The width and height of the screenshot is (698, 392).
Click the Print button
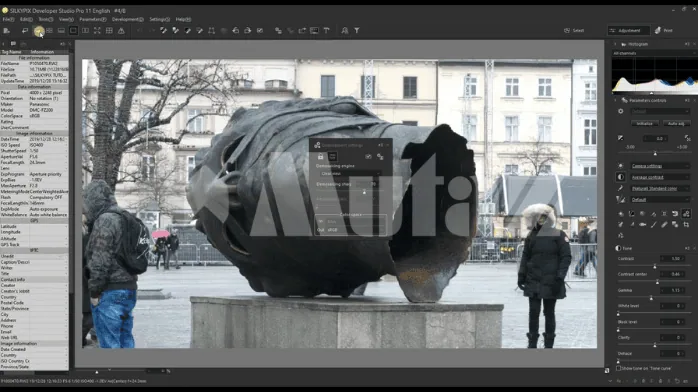coord(664,31)
